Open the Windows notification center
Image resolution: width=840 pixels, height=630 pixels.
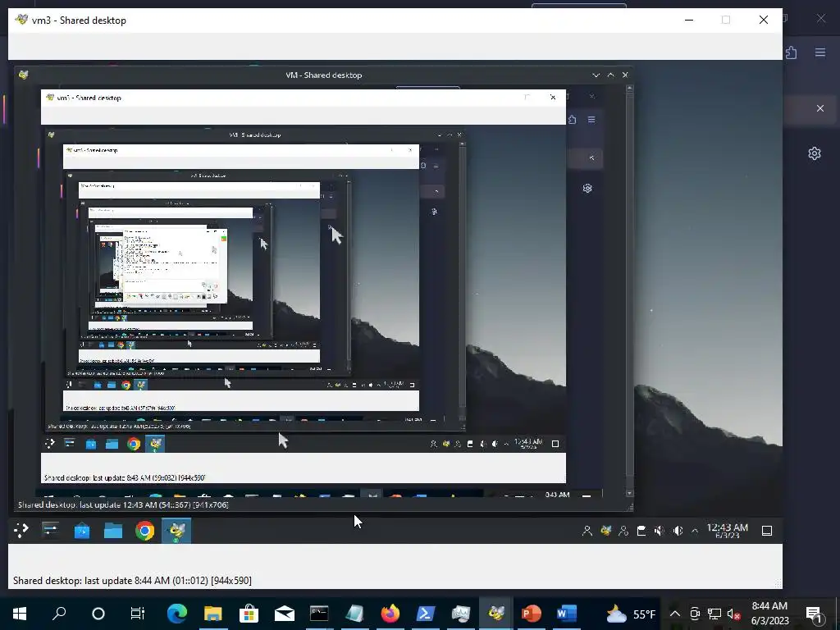click(815, 614)
